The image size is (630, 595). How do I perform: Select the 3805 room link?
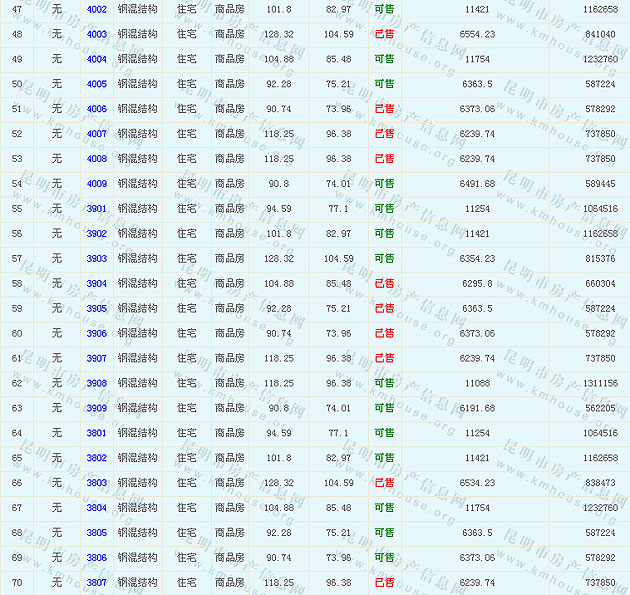pos(97,533)
